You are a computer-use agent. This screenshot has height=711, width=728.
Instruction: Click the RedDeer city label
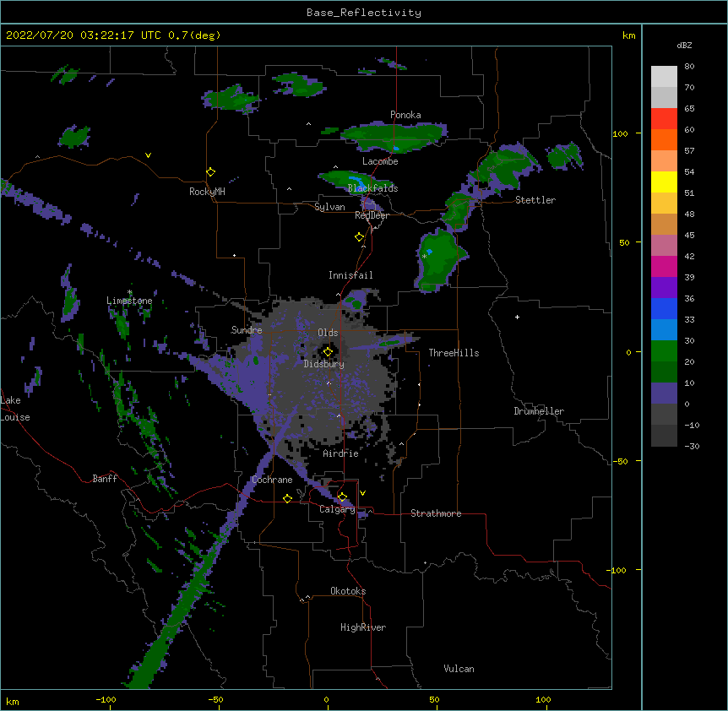[372, 215]
